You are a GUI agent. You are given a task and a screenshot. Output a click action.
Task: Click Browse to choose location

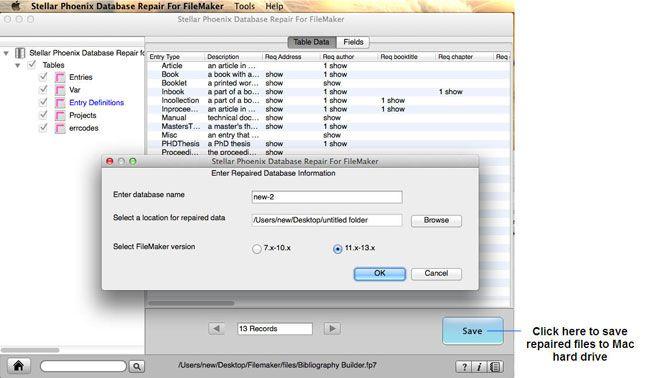pos(436,220)
